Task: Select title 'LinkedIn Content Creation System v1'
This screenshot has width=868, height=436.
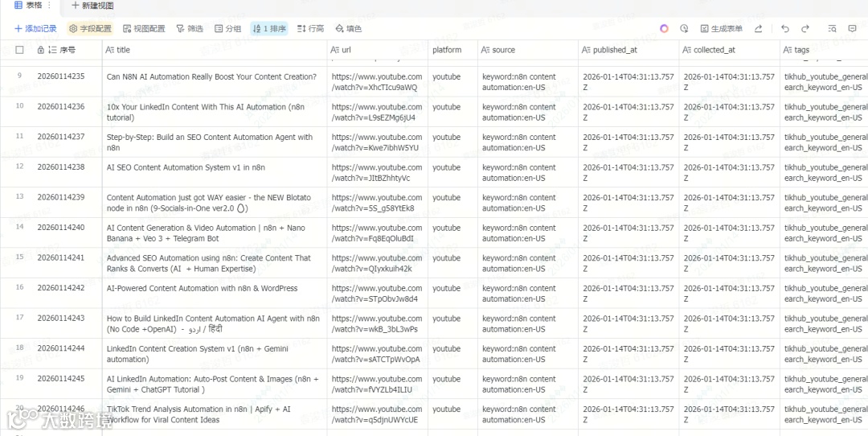Action: click(x=198, y=354)
